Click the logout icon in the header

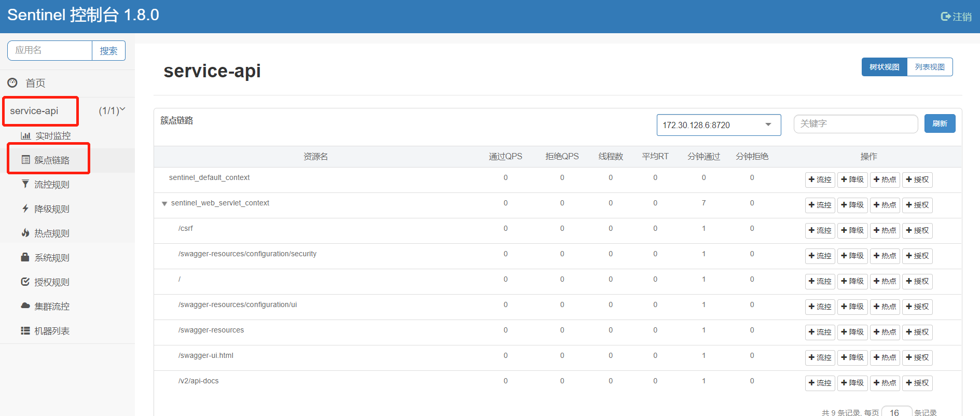point(946,17)
